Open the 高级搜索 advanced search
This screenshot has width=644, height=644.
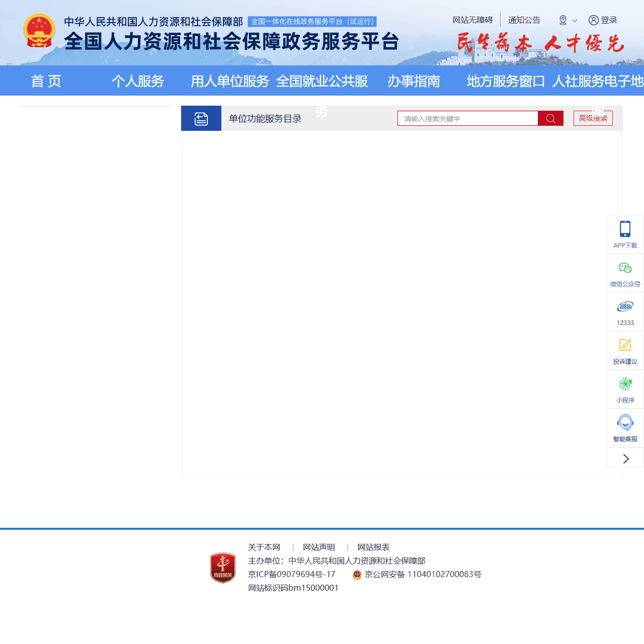coord(593,118)
